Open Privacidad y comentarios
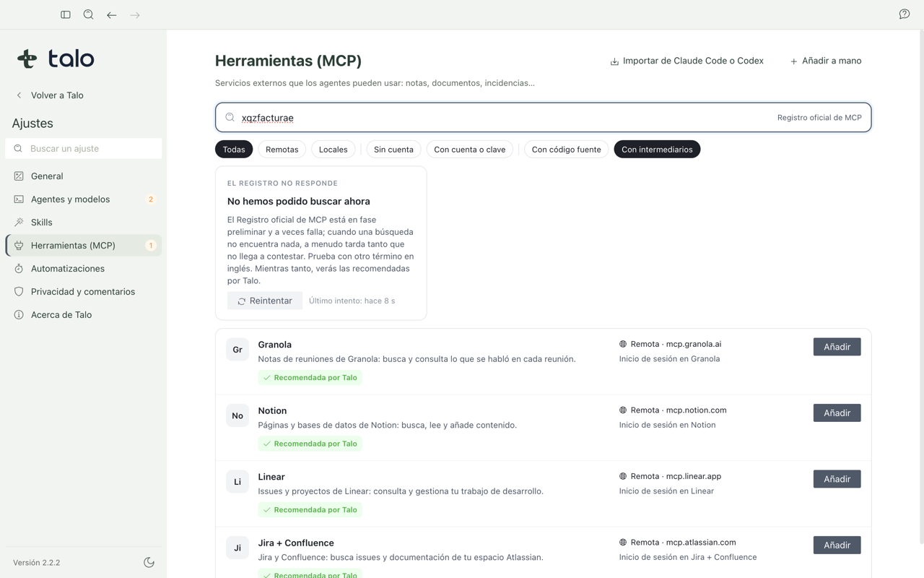 [x=84, y=292]
